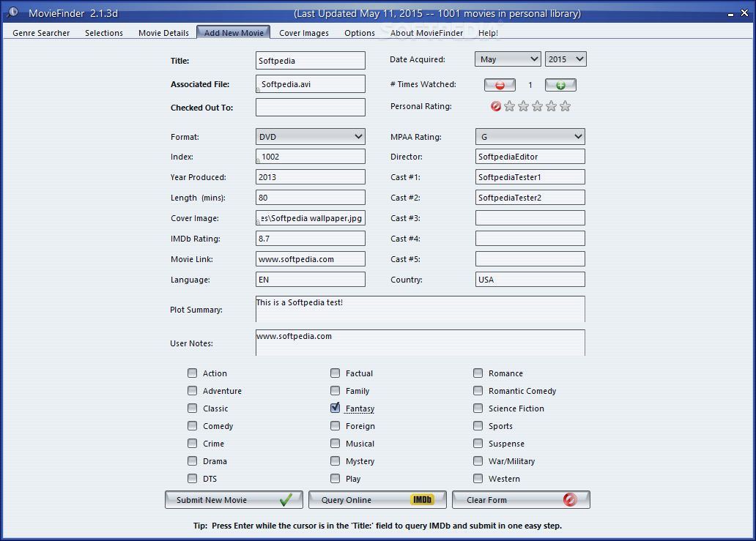756x541 pixels.
Task: Open the About MovieFinder tab
Action: (426, 33)
